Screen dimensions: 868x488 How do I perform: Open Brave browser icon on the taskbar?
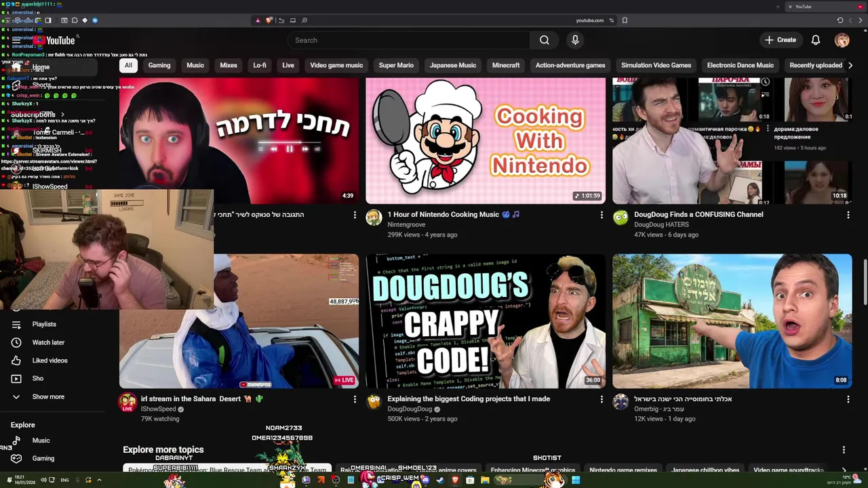coord(455,481)
